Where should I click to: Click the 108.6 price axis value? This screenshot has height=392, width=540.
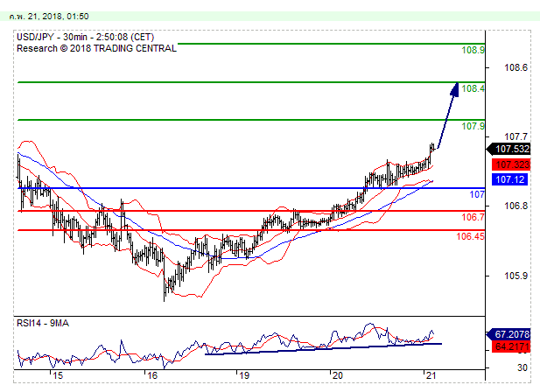pos(515,67)
